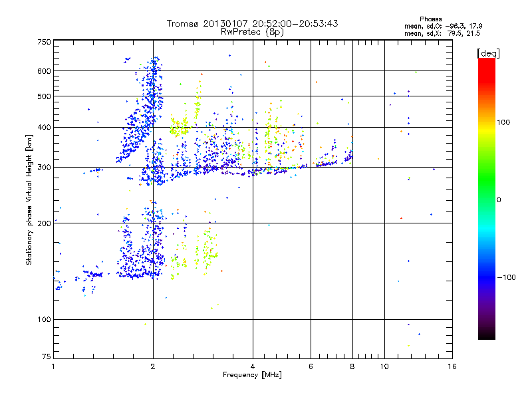Click the x-axis '10' tick label

384,366
